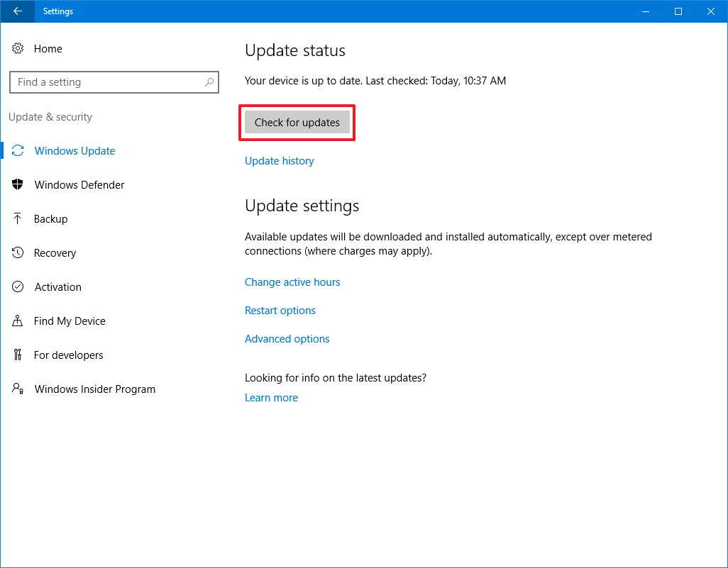Open Windows Insider Program page
The height and width of the screenshot is (568, 728).
click(x=94, y=389)
